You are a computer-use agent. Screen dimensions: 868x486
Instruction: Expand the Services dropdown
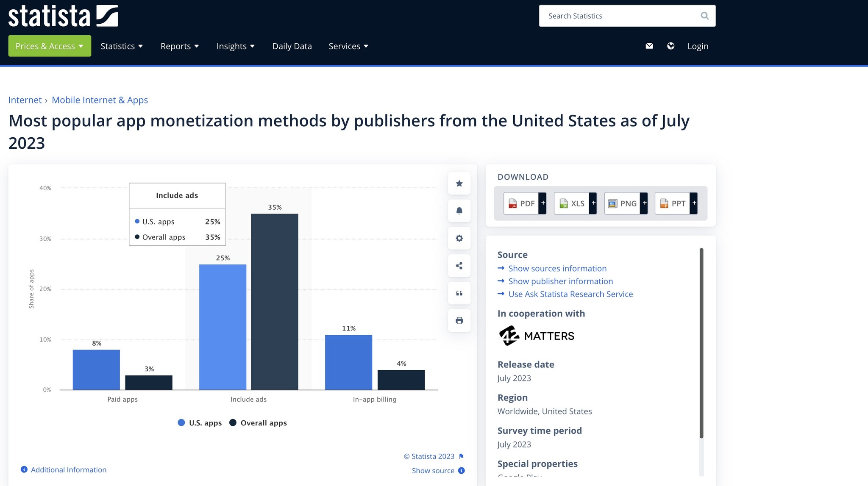348,46
